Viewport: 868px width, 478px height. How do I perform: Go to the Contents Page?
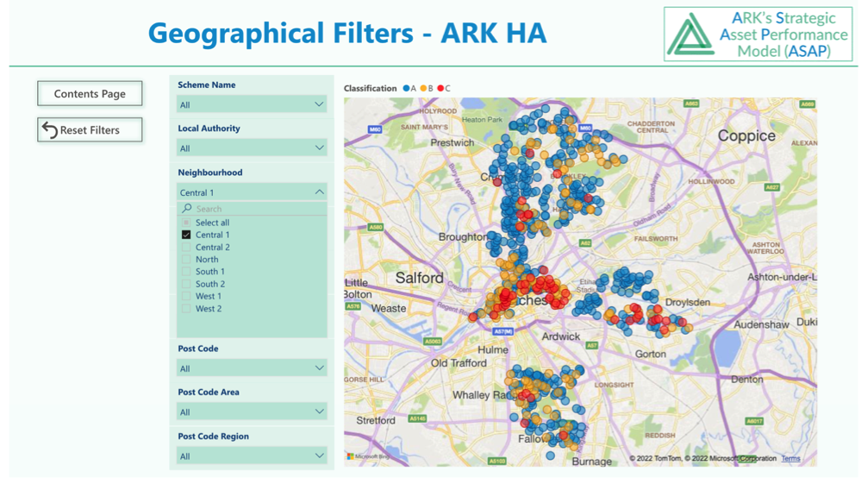pos(90,94)
